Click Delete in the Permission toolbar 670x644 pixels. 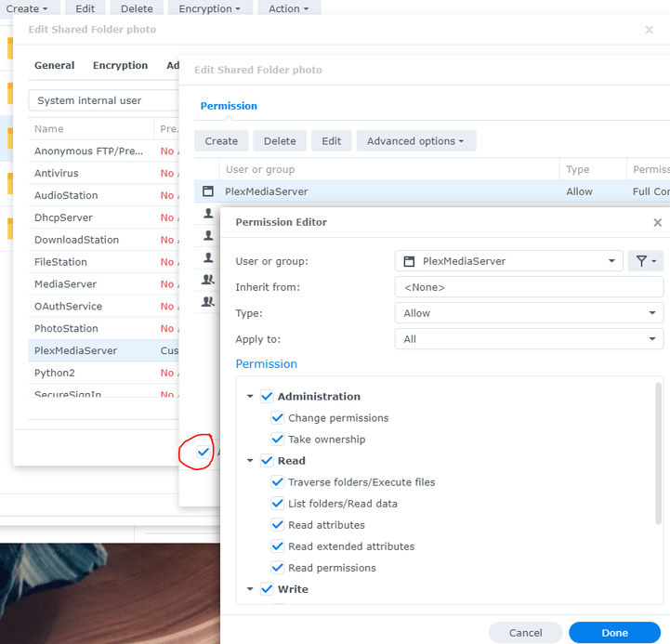[x=280, y=141]
